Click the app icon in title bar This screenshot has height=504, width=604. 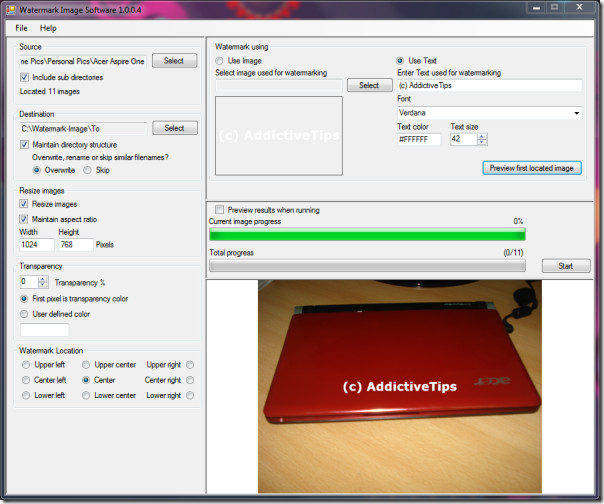click(10, 10)
